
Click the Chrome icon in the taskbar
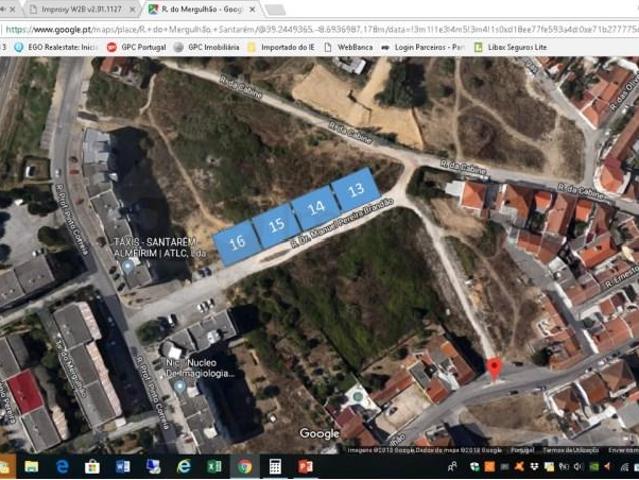point(244,466)
